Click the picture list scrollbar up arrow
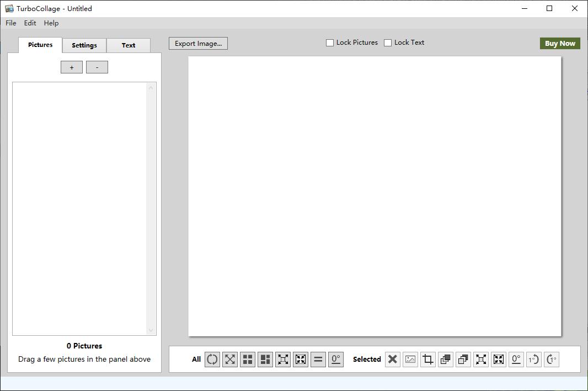 tap(151, 87)
